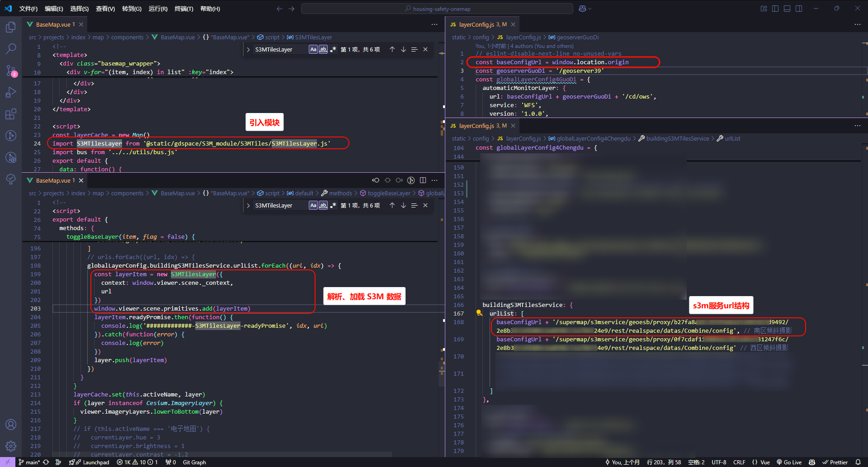This screenshot has width=868, height=467.
Task: Open Run and Debug view
Action: [11, 92]
